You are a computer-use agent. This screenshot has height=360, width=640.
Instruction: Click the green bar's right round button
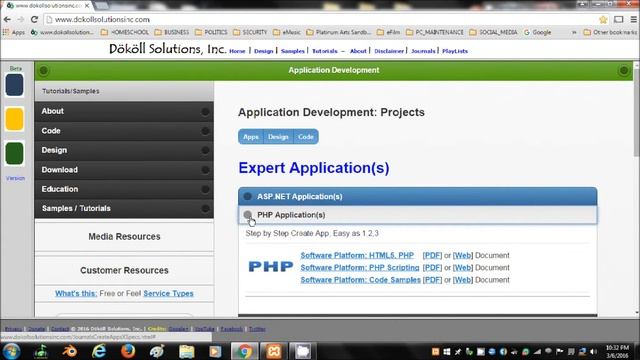tap(623, 70)
